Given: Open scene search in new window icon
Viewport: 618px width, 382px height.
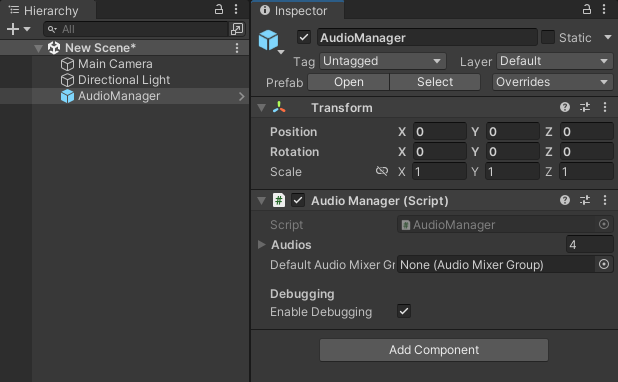Looking at the screenshot, I should click(237, 29).
